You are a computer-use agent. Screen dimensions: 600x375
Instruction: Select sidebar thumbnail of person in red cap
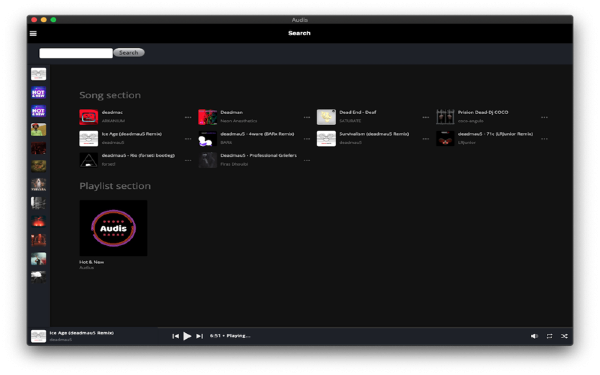coord(38,130)
